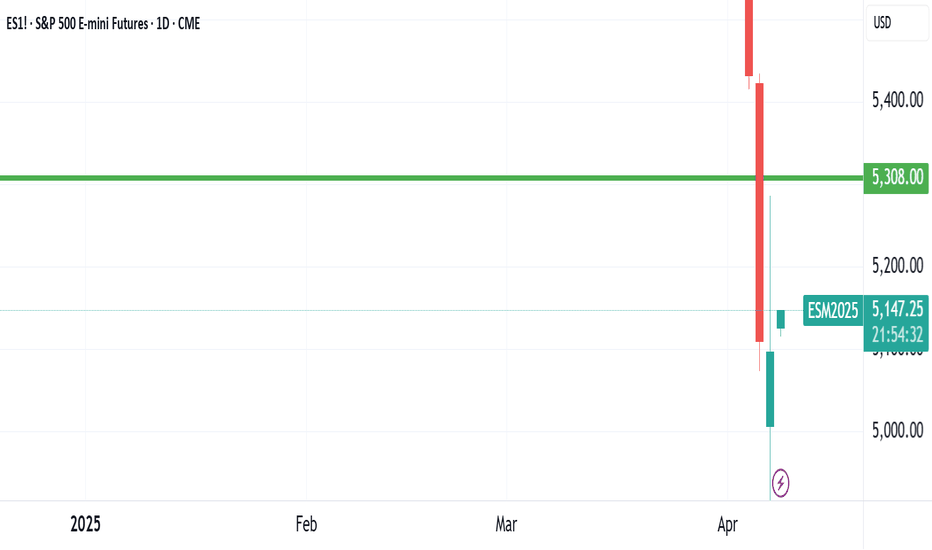Select the small green latest candle
932x550 pixels.
(x=780, y=319)
